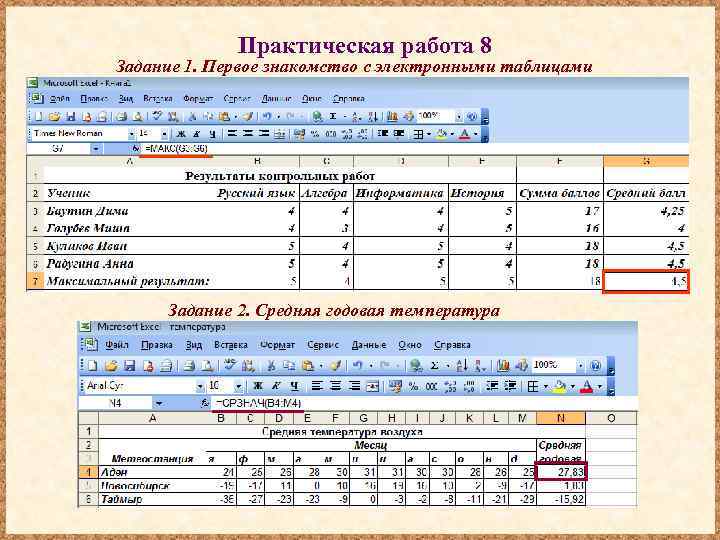This screenshot has width=720, height=540.
Task: Click Fill Color bucket in температура window
Action: click(560, 387)
